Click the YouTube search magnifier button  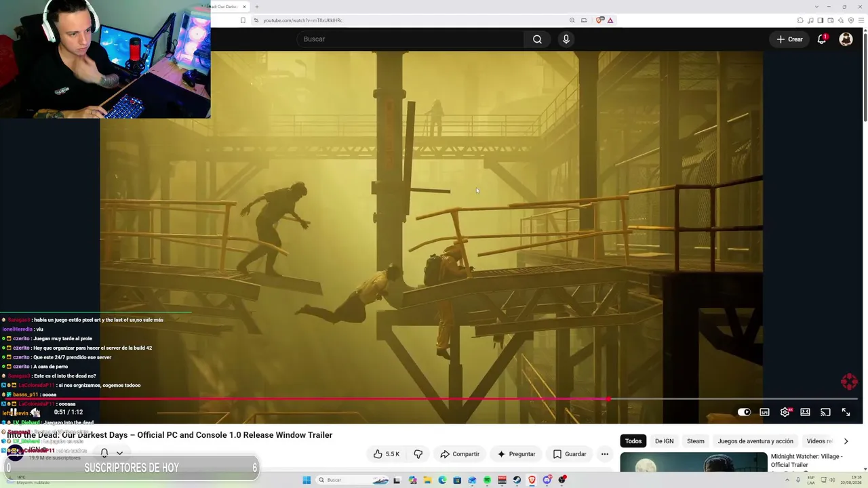(x=537, y=39)
